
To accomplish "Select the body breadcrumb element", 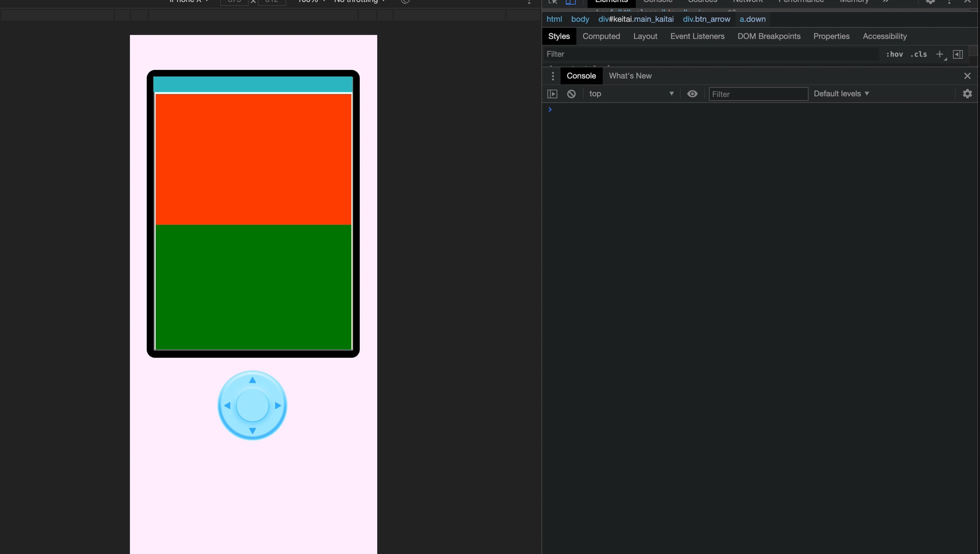I will (x=580, y=19).
